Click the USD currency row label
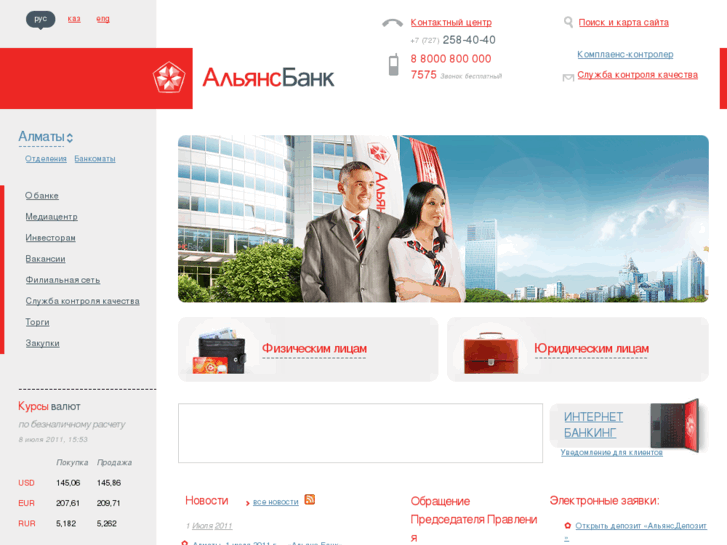 coord(26,483)
